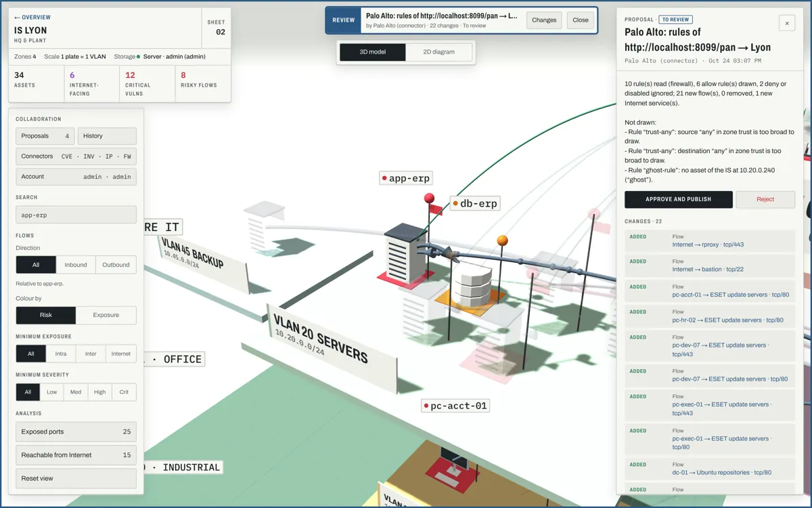The height and width of the screenshot is (508, 812).
Task: Switch to the 2D diagram view
Action: click(438, 52)
